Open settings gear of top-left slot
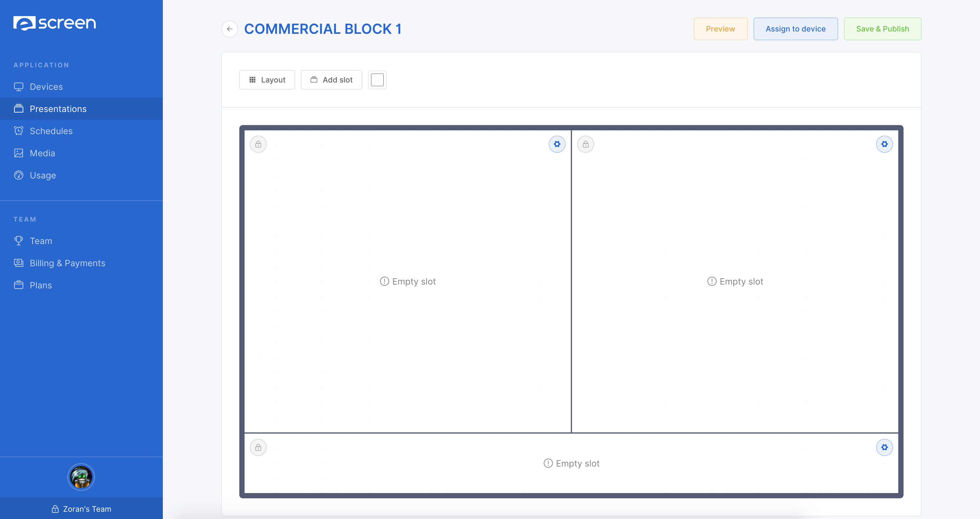The height and width of the screenshot is (519, 980). coord(557,144)
